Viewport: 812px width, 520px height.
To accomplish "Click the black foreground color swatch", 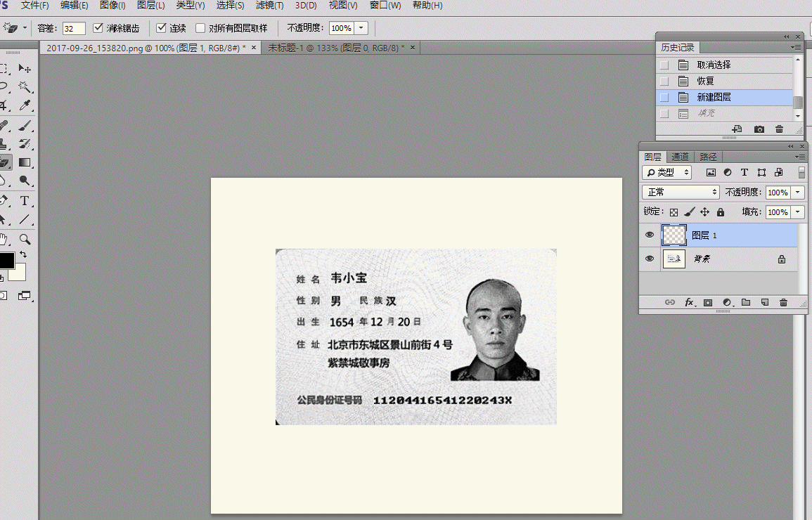I will click(6, 260).
